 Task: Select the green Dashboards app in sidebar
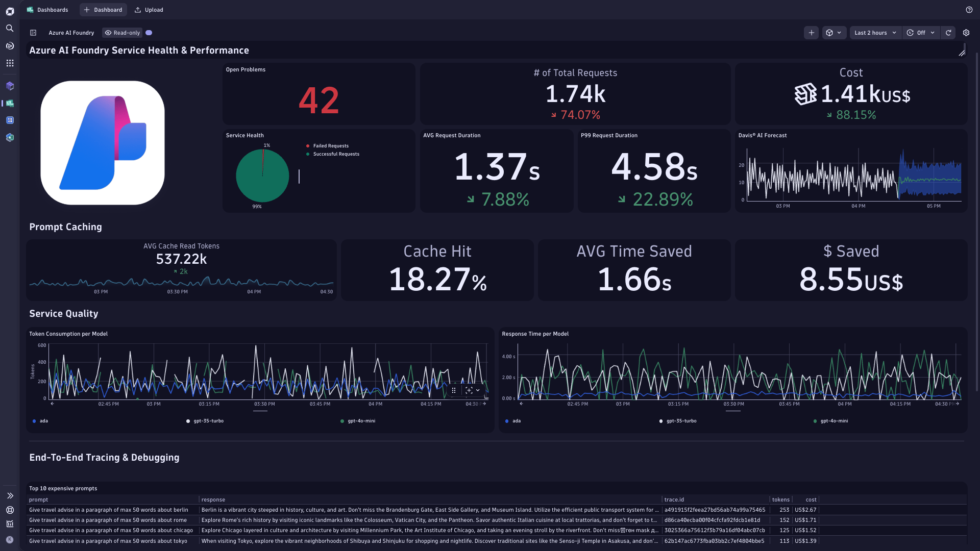10,103
